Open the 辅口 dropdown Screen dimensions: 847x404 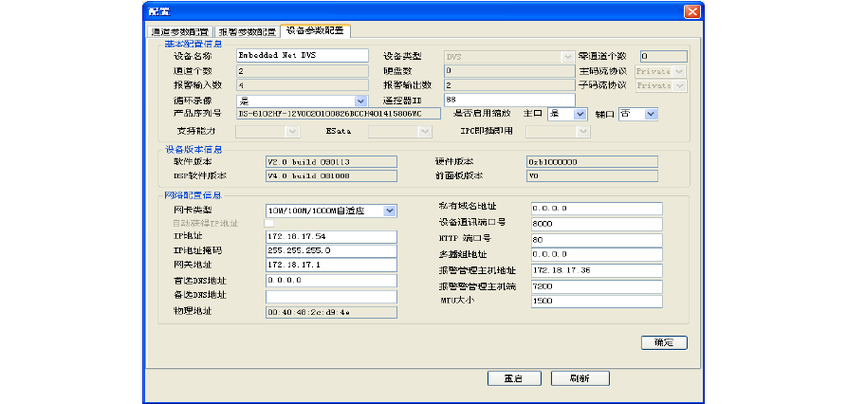651,114
